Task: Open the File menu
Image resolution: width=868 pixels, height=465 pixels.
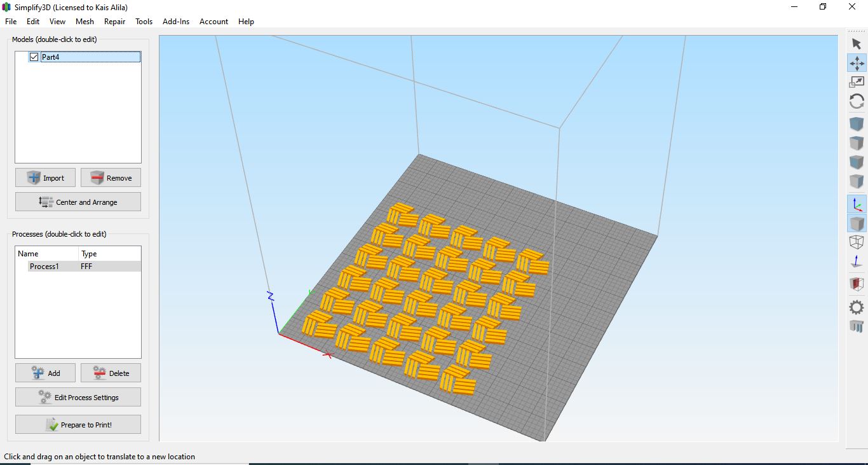Action: coord(11,21)
